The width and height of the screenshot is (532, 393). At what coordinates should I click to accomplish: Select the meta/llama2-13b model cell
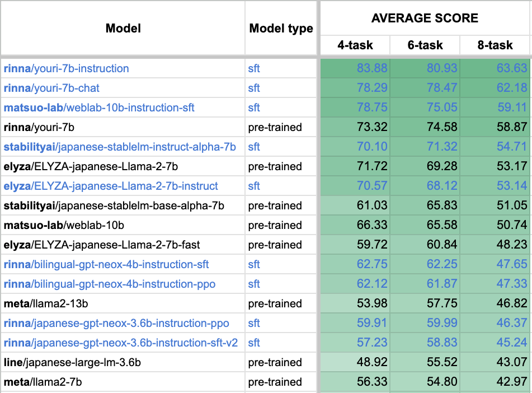46,303
